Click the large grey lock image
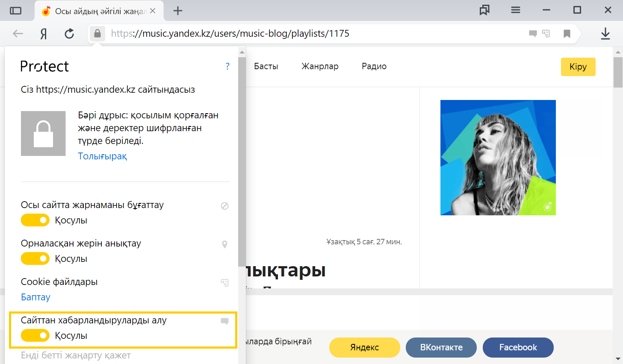The width and height of the screenshot is (623, 364). [43, 133]
